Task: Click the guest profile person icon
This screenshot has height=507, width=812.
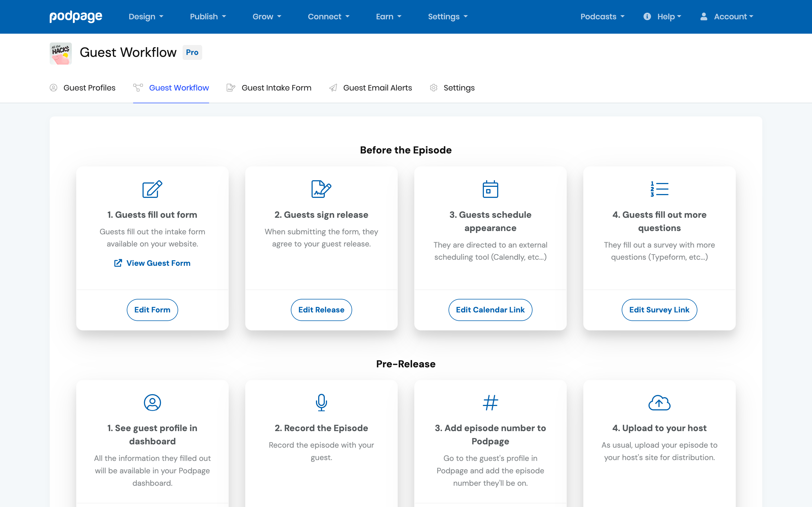Action: coord(152,402)
